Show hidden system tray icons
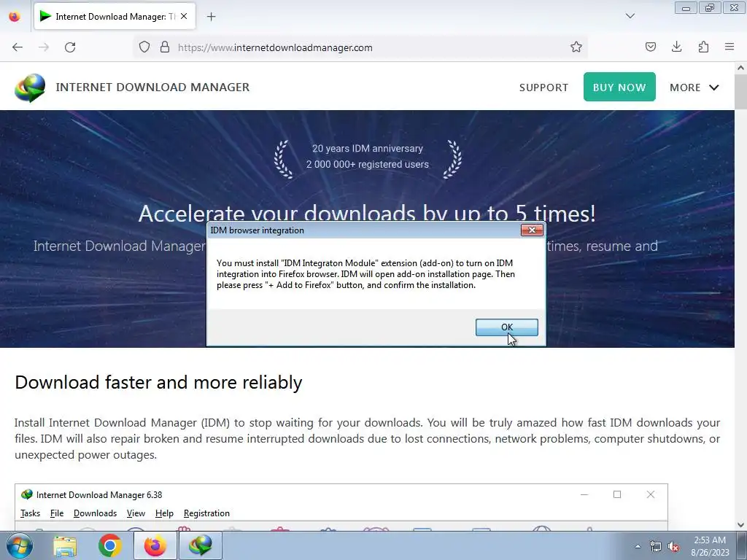 tap(638, 546)
